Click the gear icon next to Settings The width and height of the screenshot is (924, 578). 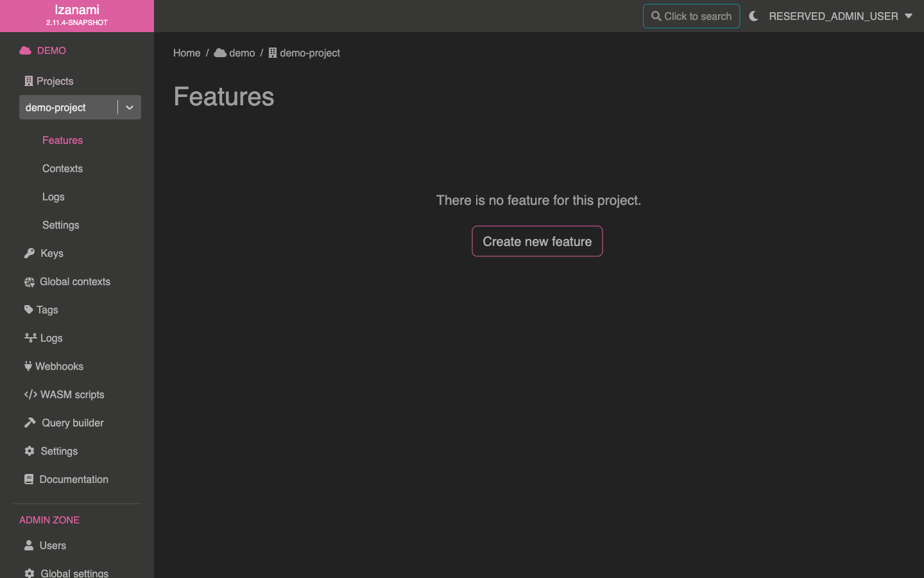point(30,451)
